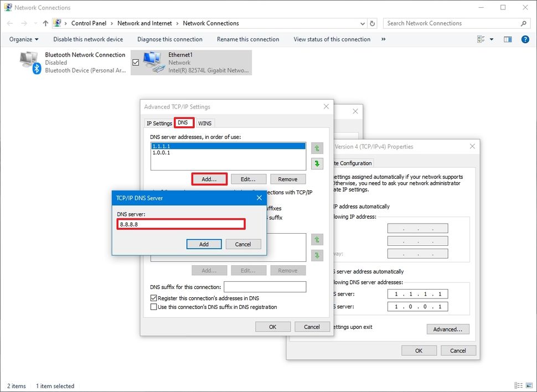Viewport: 537px width, 392px height.
Task: Navigate back with the back arrow
Action: point(9,23)
